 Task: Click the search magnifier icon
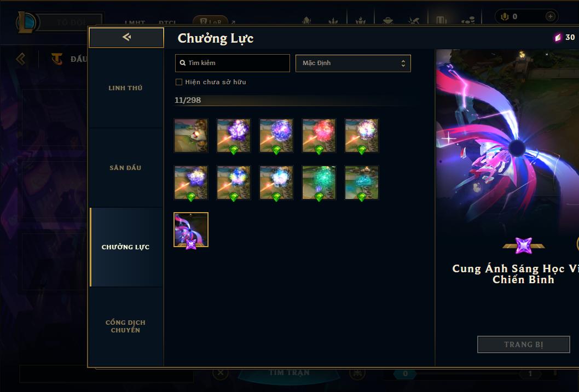[x=182, y=63]
